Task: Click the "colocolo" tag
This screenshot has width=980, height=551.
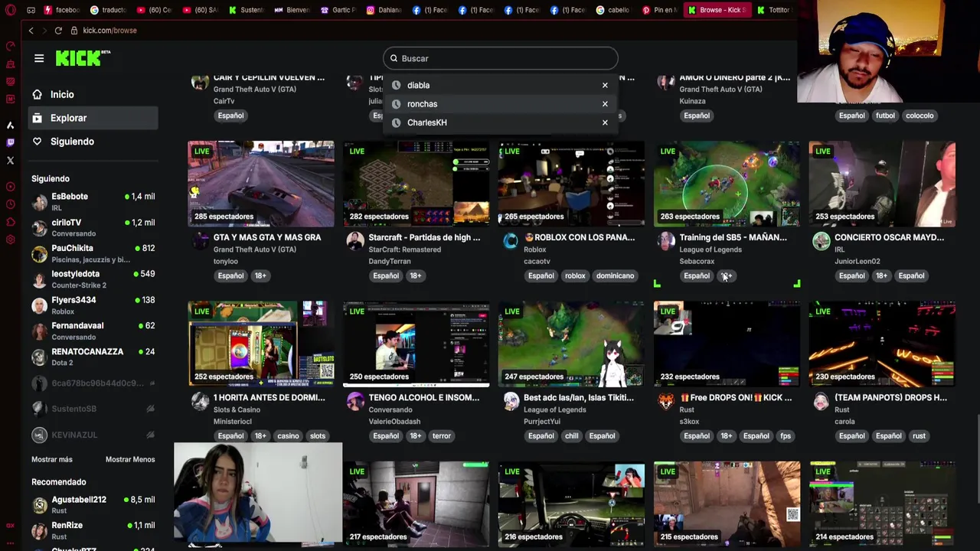Action: [920, 116]
